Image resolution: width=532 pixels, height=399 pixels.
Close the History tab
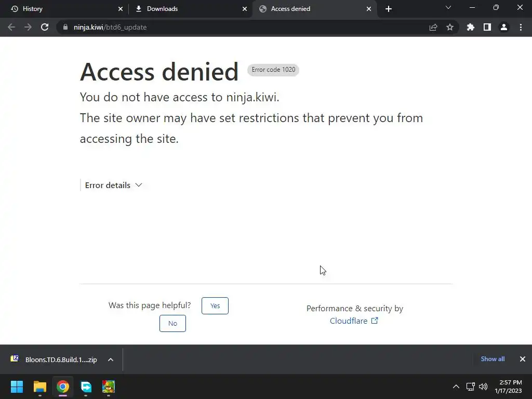121,9
